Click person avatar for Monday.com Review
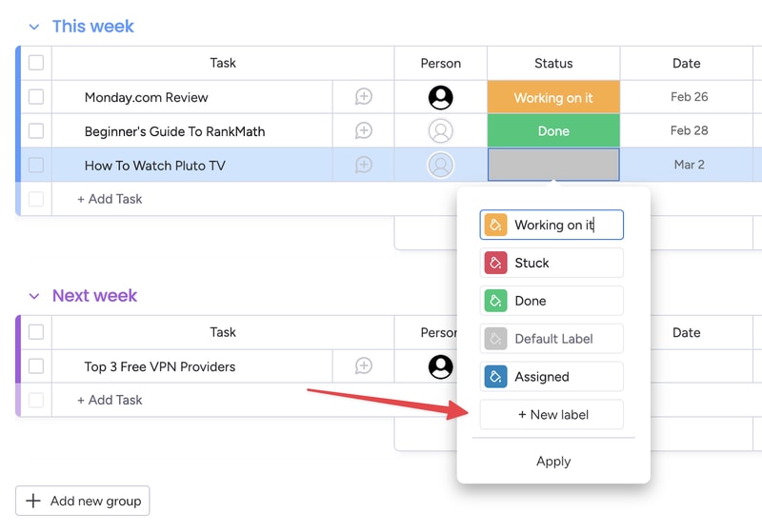 click(x=441, y=97)
